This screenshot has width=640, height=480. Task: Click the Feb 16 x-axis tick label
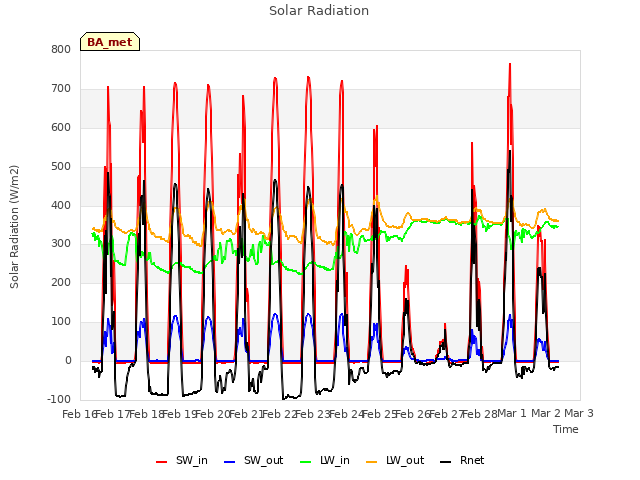78,414
